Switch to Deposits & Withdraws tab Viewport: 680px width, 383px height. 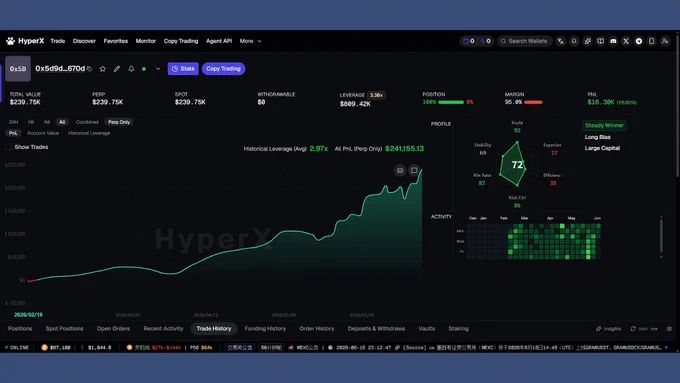pos(376,329)
